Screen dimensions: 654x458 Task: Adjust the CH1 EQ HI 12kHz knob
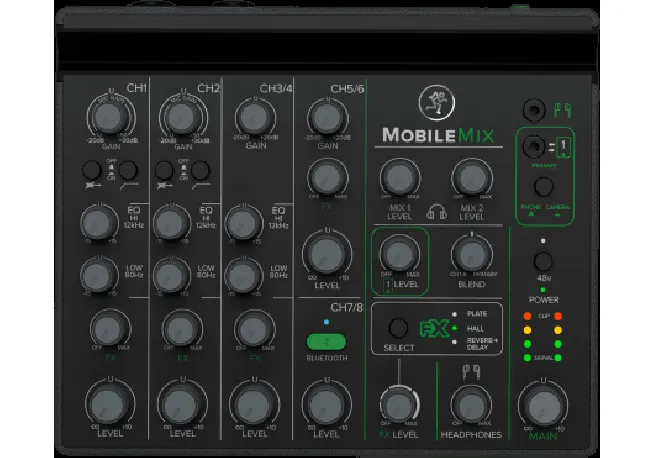click(x=98, y=223)
